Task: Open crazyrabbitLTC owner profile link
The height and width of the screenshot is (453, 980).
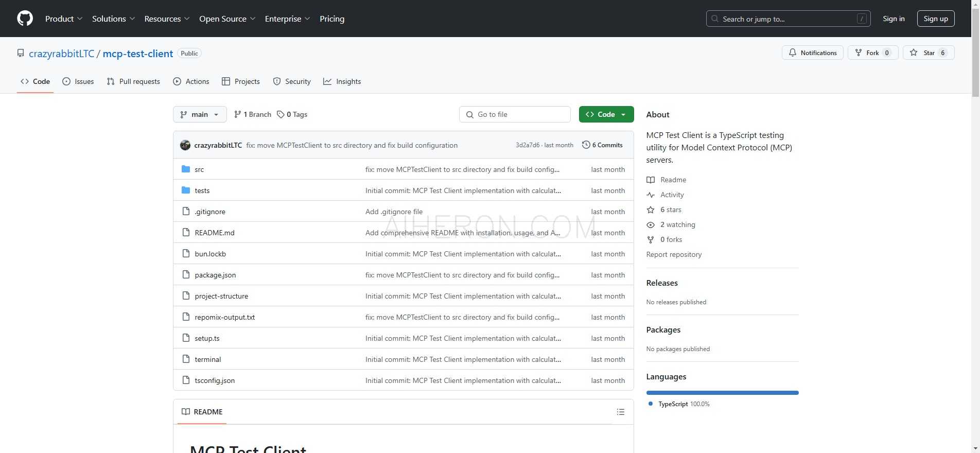Action: (62, 54)
